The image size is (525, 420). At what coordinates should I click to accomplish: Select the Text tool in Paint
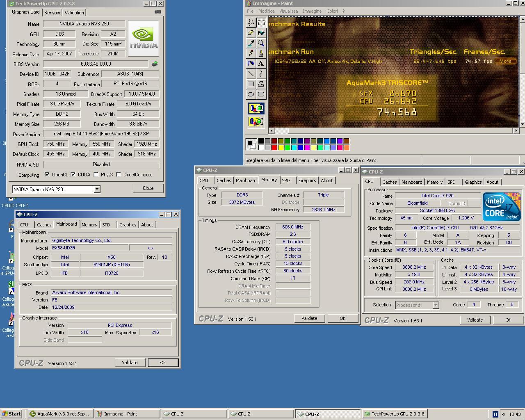pos(261,64)
